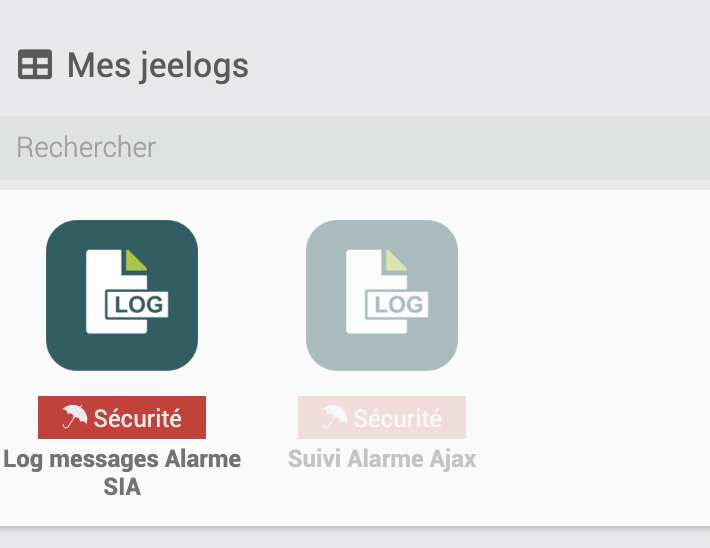This screenshot has height=548, width=710.
Task: Click the "Log messages Alarme" name text
Action: (x=122, y=460)
